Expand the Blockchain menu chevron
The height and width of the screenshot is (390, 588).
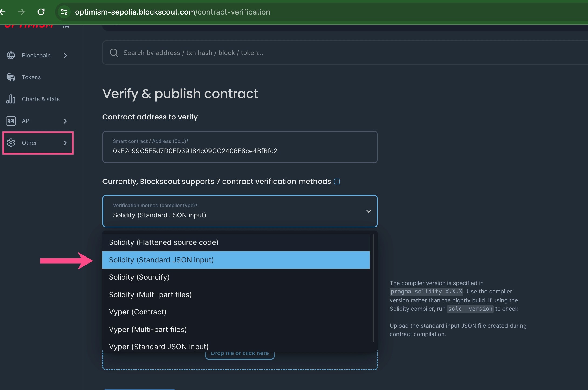[65, 55]
